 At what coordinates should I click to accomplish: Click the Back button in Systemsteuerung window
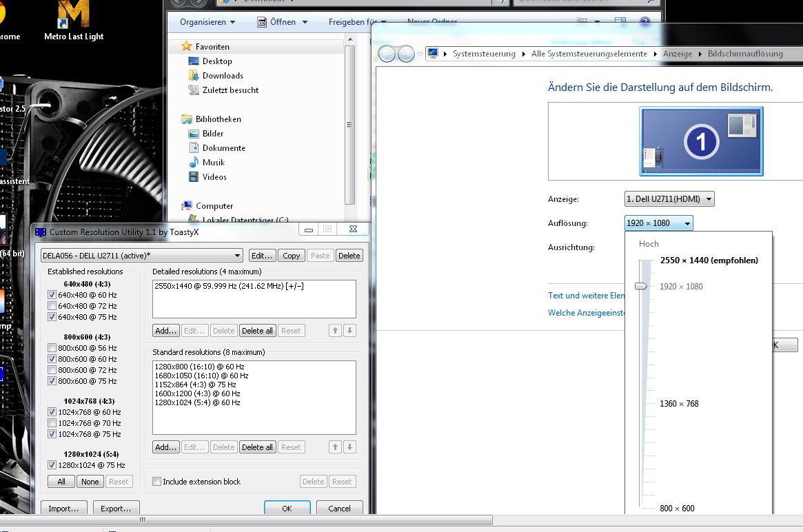pyautogui.click(x=387, y=53)
